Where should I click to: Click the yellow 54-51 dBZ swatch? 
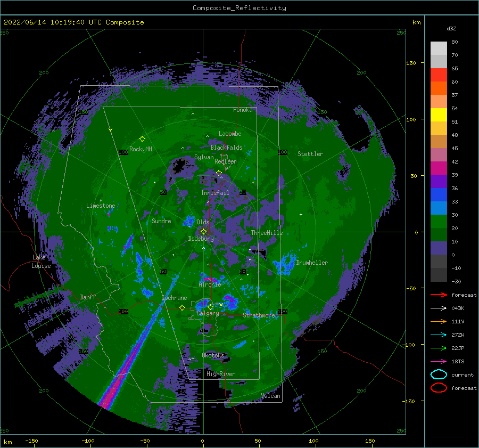[x=439, y=115]
